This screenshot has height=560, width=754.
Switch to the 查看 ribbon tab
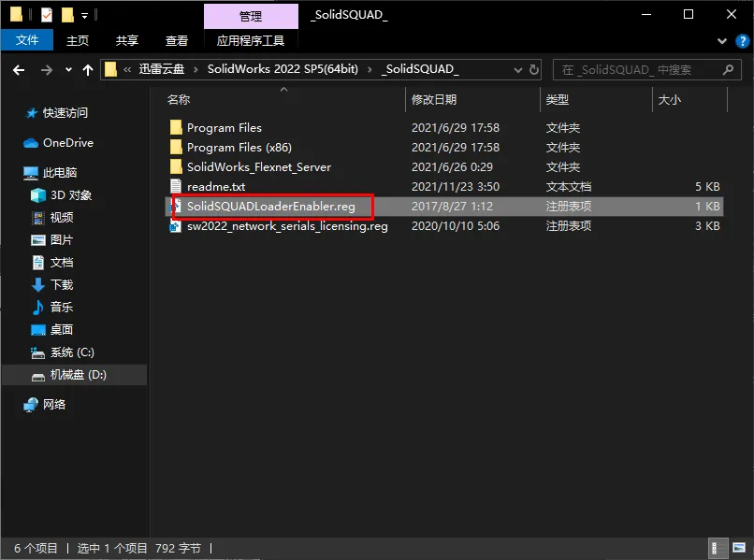pyautogui.click(x=177, y=40)
